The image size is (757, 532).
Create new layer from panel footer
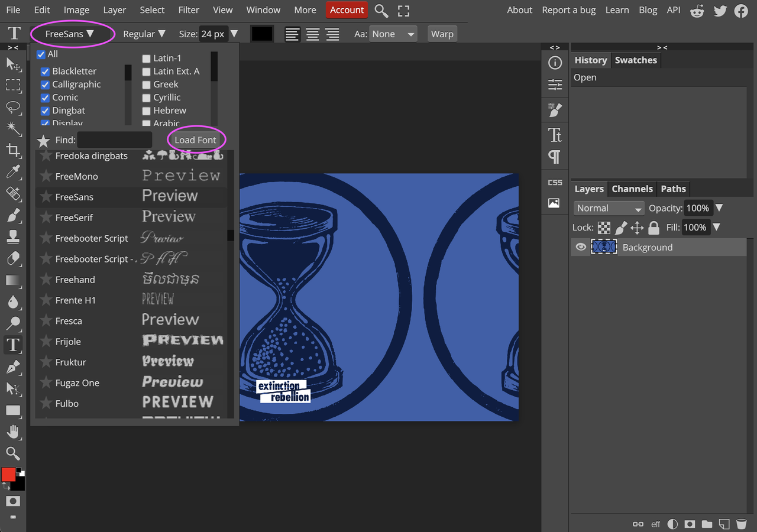(723, 524)
